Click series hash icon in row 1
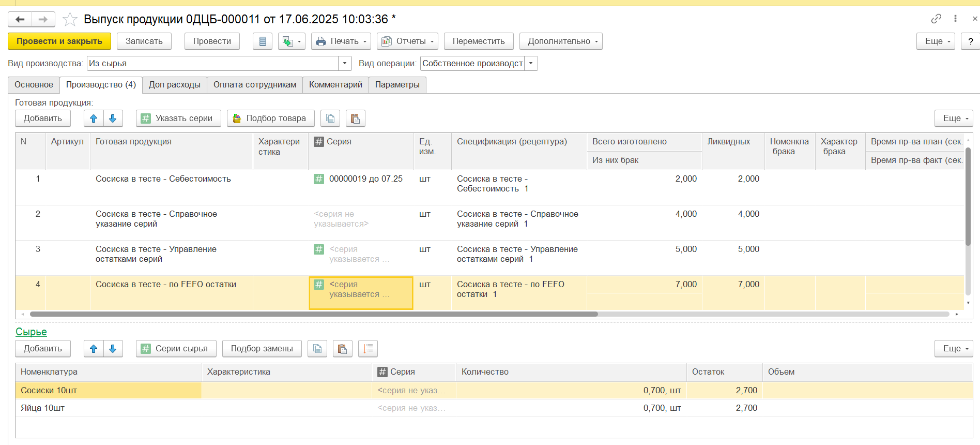The height and width of the screenshot is (445, 980). coord(319,179)
